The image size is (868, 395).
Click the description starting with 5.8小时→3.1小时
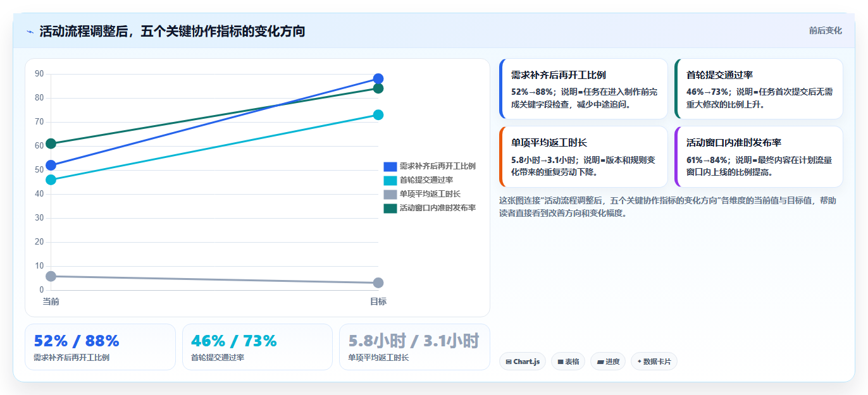pyautogui.click(x=583, y=166)
